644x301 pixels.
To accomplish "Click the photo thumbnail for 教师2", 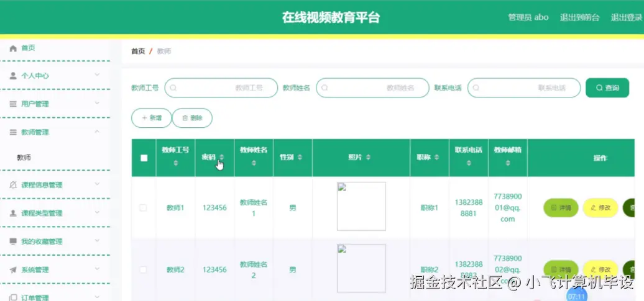I will pos(361,268).
